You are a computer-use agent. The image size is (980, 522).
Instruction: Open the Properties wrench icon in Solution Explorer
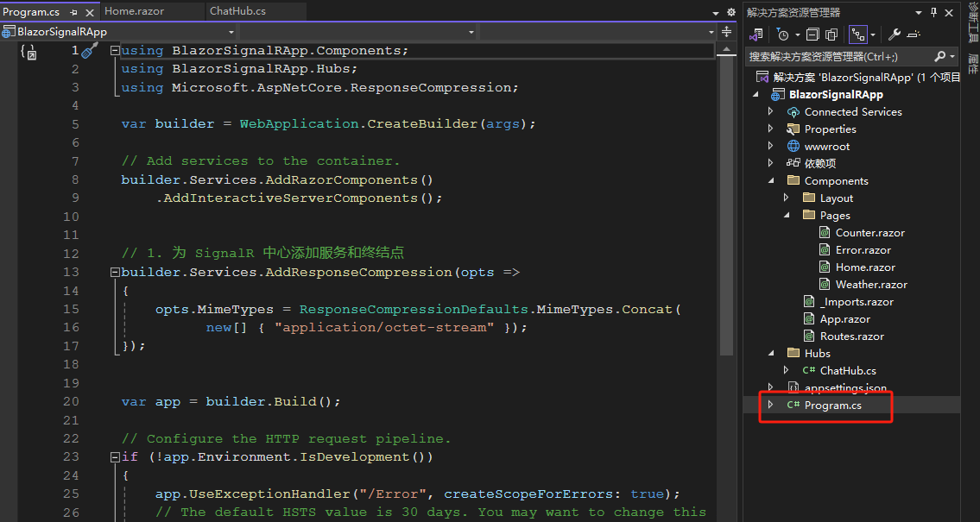tap(893, 34)
